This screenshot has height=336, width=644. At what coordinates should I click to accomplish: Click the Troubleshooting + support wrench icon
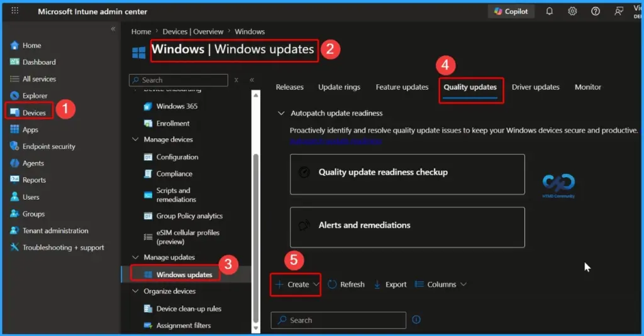14,247
